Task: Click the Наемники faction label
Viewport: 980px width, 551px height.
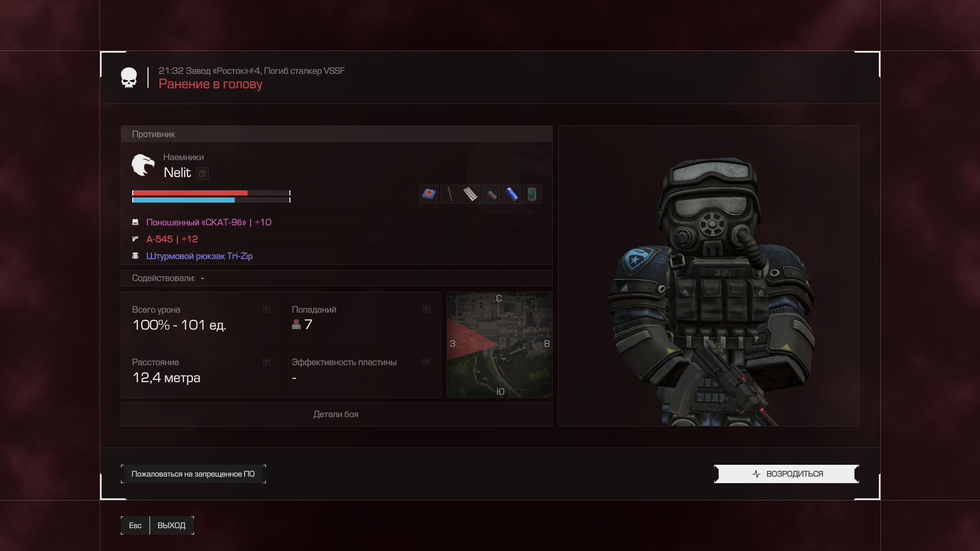Action: tap(183, 157)
